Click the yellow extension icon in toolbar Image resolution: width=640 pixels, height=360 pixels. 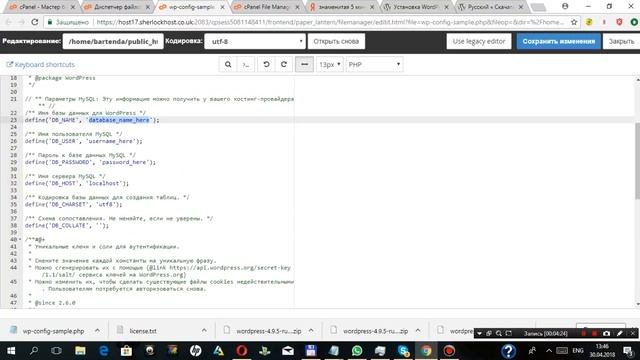click(589, 22)
